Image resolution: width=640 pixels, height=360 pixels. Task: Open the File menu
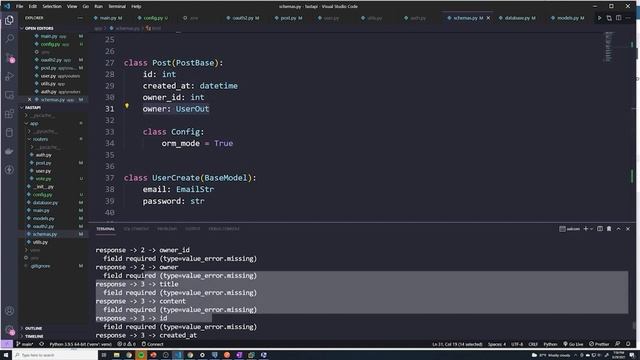pyautogui.click(x=19, y=6)
